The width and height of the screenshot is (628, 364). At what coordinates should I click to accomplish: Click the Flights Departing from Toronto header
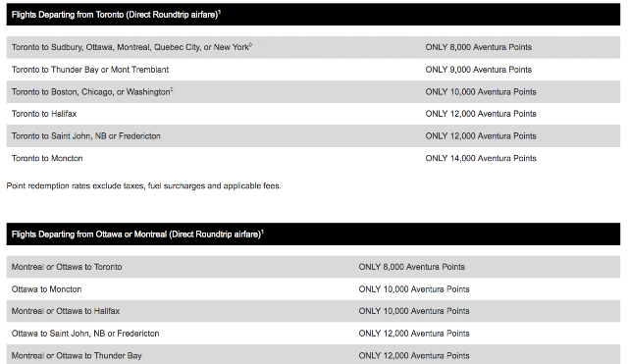[x=313, y=15]
